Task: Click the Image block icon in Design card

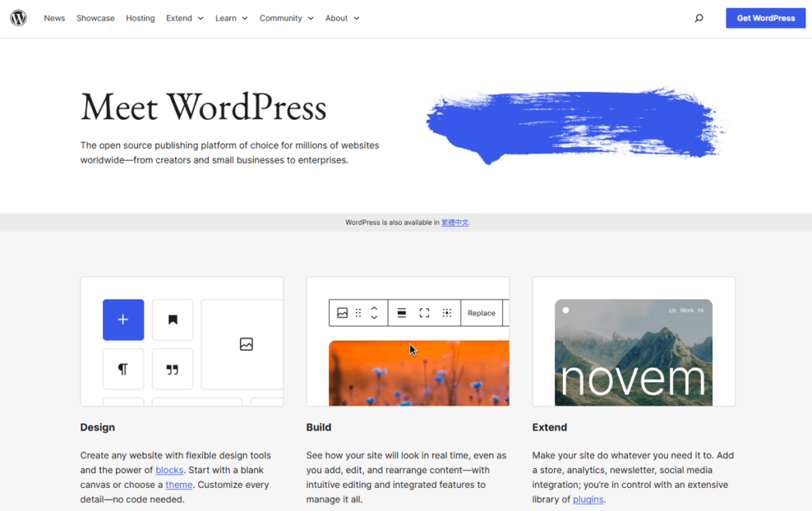Action: click(x=246, y=344)
